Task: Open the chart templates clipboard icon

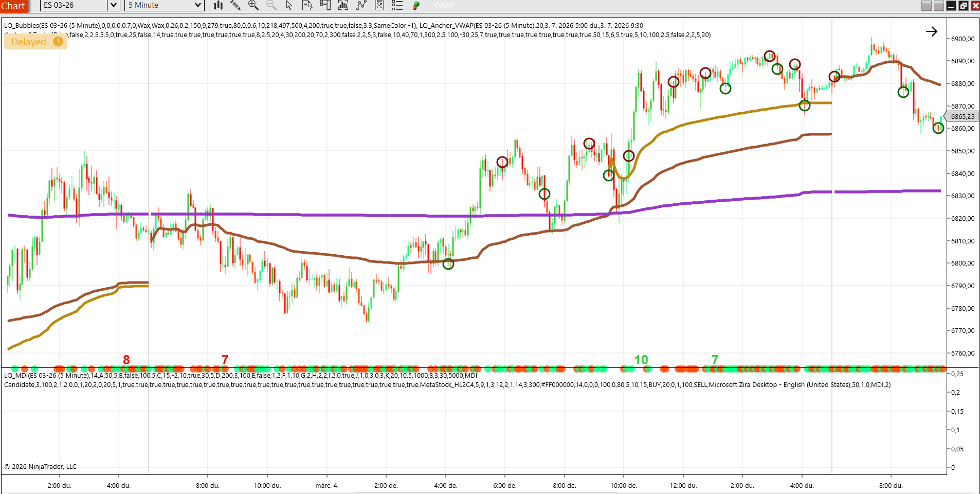Action: (379, 5)
